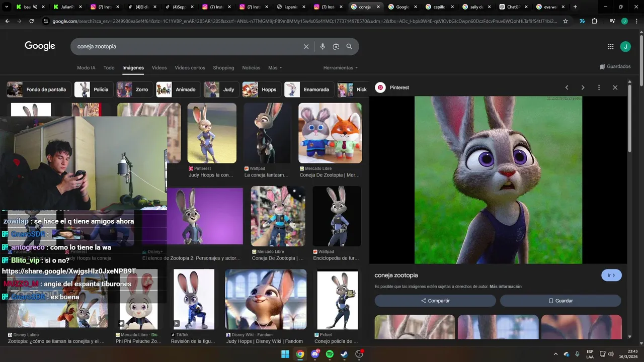Open OBS Studio from taskbar

click(359, 354)
